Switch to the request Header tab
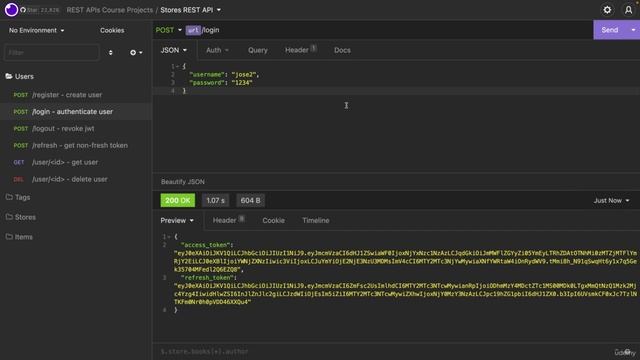The width and height of the screenshot is (640, 360). click(x=300, y=50)
